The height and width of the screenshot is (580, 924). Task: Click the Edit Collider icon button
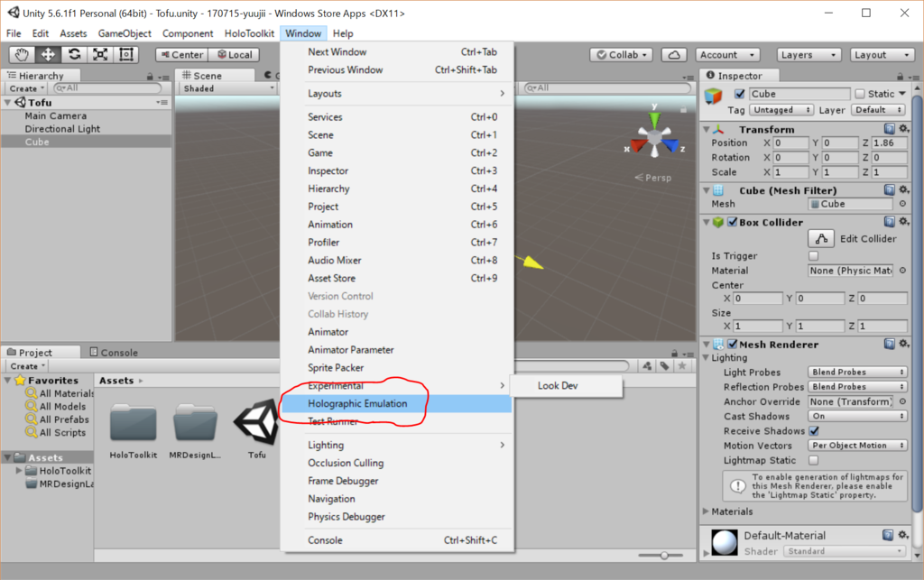click(x=821, y=238)
